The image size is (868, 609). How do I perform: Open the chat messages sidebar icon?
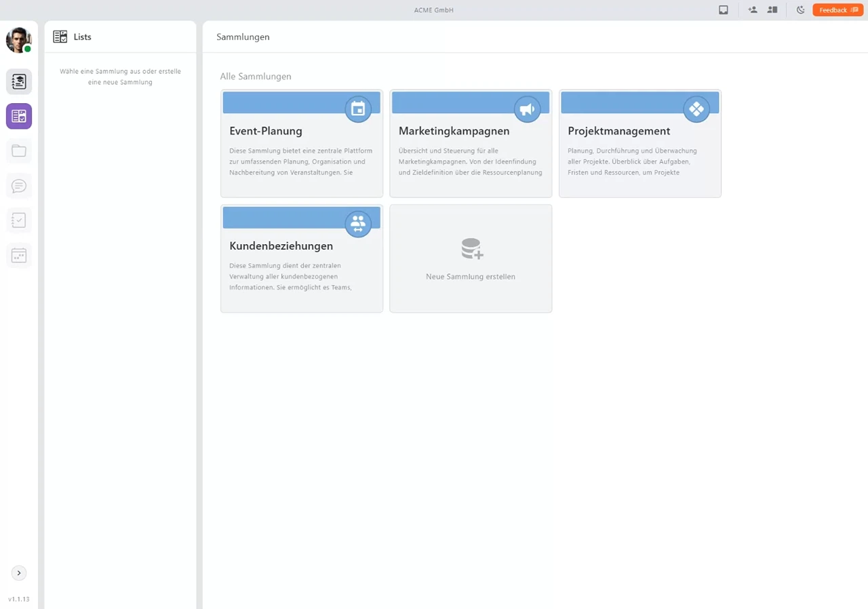tap(19, 186)
